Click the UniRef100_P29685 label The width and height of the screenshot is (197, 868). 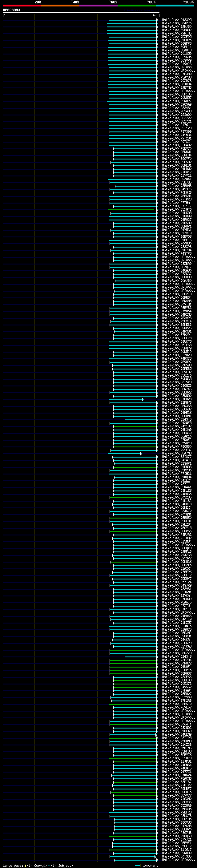[177, 57]
